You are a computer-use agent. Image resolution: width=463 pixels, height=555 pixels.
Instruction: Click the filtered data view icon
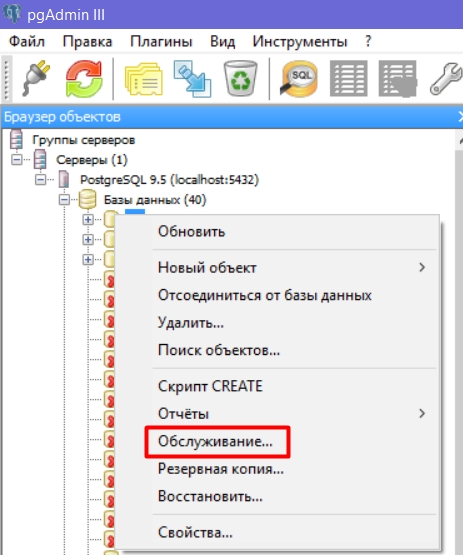point(398,79)
